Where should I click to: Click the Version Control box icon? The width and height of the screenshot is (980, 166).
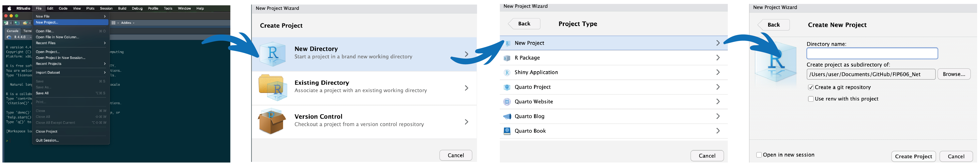click(272, 121)
